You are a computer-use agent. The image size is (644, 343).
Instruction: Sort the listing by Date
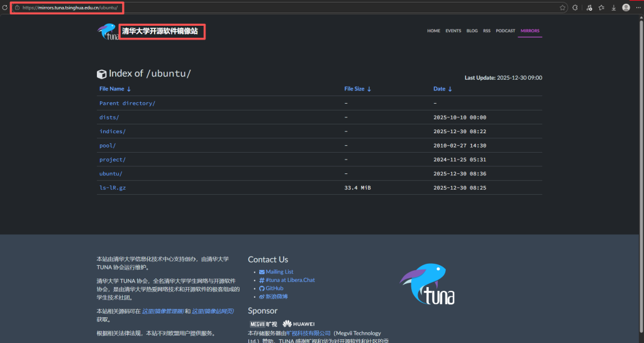[443, 89]
